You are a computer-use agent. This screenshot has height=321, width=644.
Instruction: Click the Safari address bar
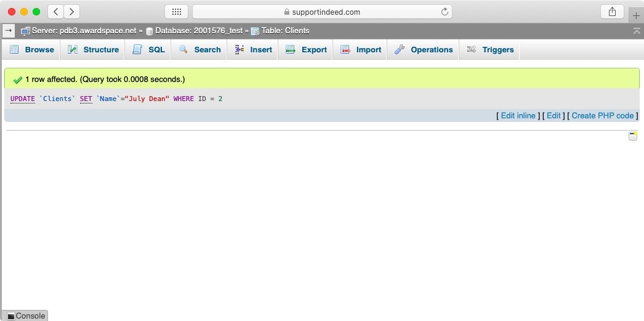pyautogui.click(x=322, y=12)
